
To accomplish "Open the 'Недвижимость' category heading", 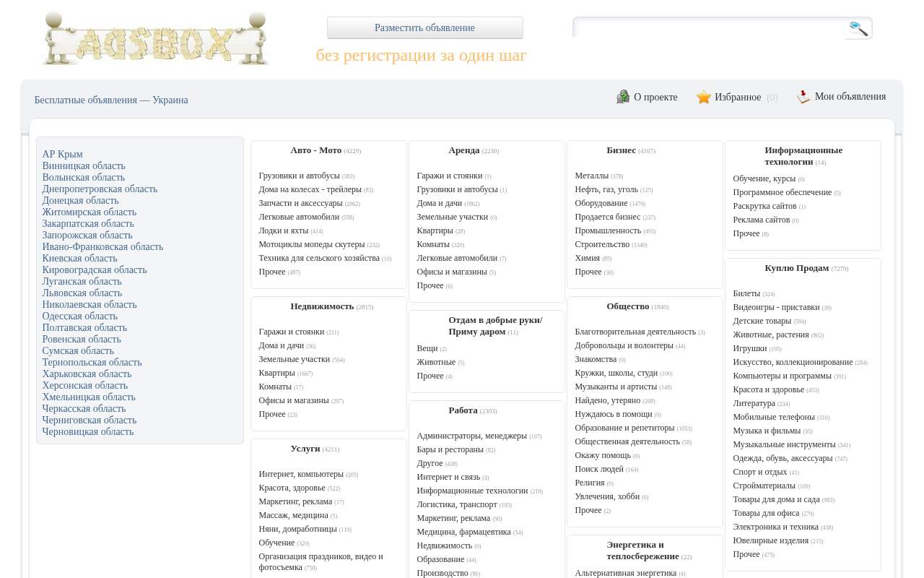I will pos(322,306).
